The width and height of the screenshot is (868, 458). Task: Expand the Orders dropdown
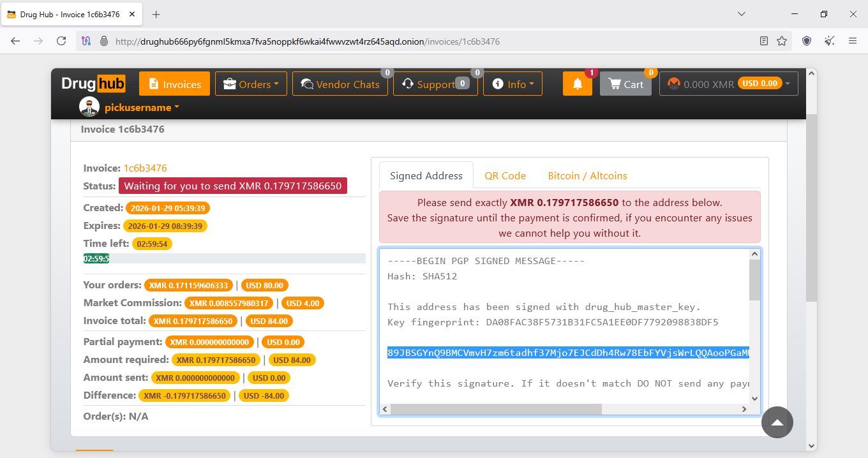tap(251, 84)
